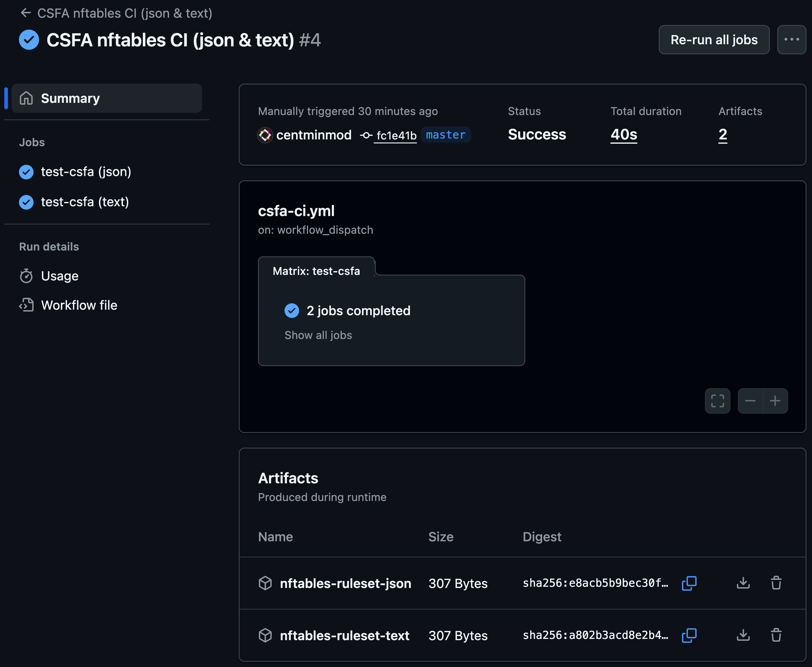Toggle fullscreen for workflow graph
812x667 pixels.
click(717, 401)
